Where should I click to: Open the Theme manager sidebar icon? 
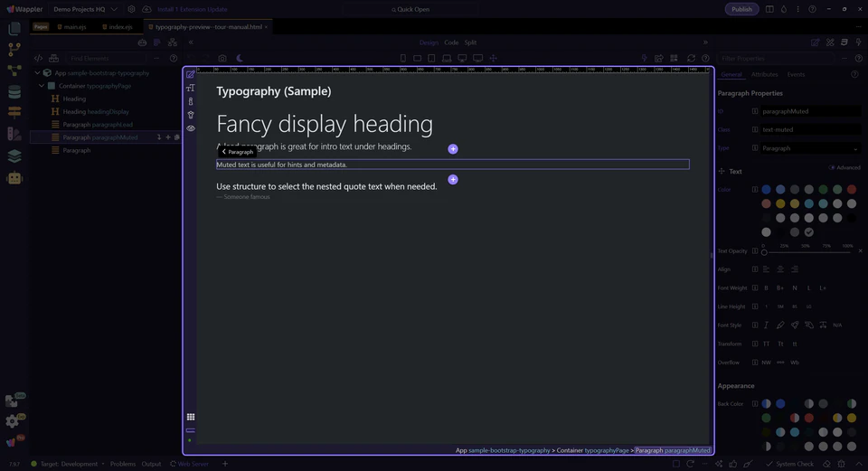14,134
